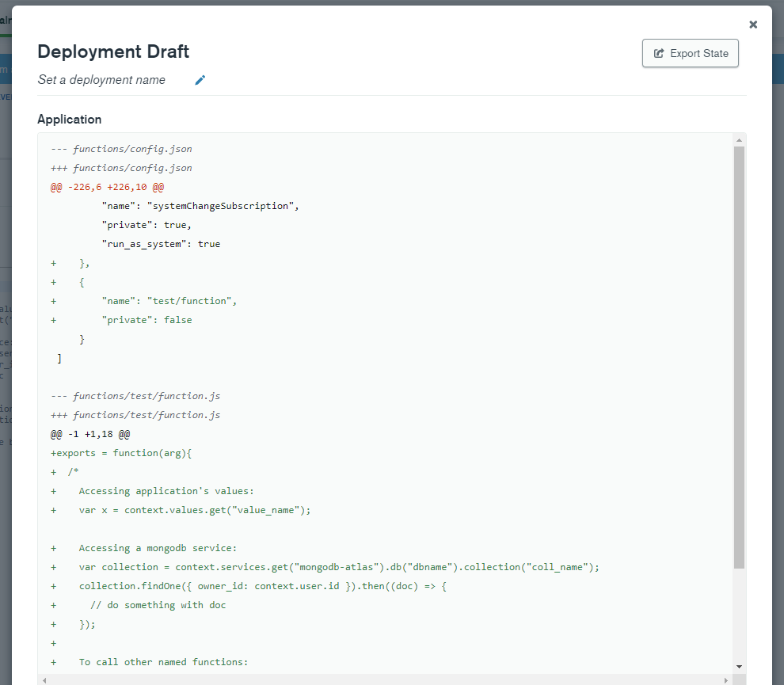This screenshot has height=685, width=784.
Task: Close the Deployment Draft dialog
Action: tap(753, 25)
